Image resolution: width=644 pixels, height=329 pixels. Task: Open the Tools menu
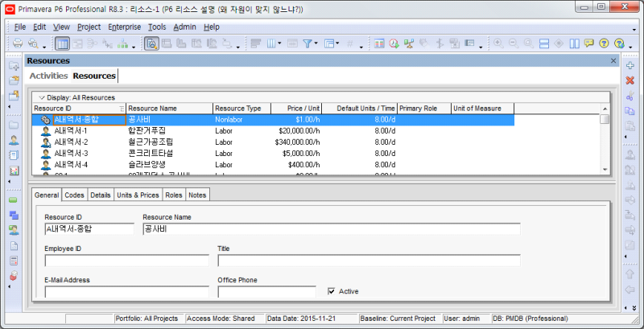click(157, 27)
